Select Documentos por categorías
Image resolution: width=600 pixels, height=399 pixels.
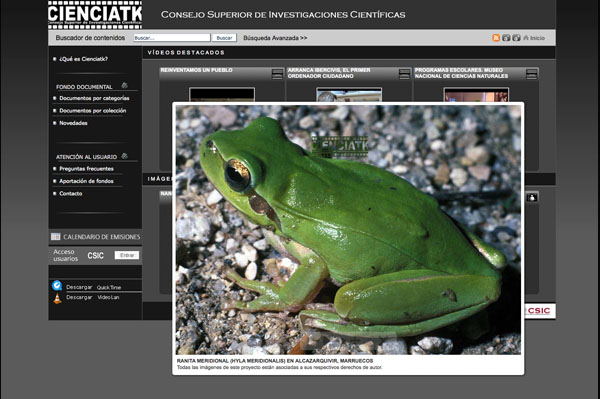coord(94,98)
